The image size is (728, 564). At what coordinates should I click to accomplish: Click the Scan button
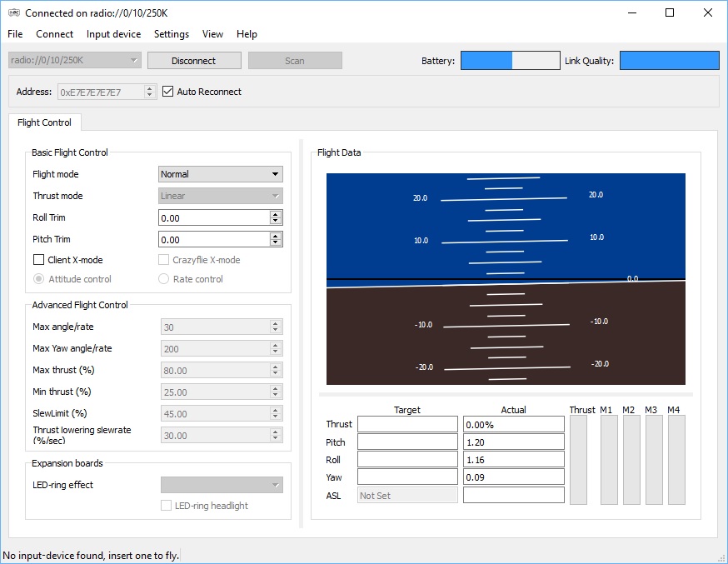(x=295, y=61)
